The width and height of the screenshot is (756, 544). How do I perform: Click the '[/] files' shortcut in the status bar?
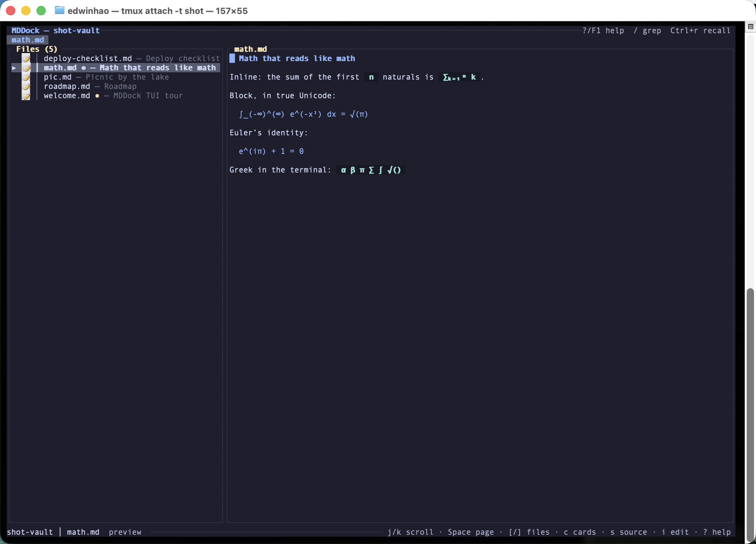point(529,532)
